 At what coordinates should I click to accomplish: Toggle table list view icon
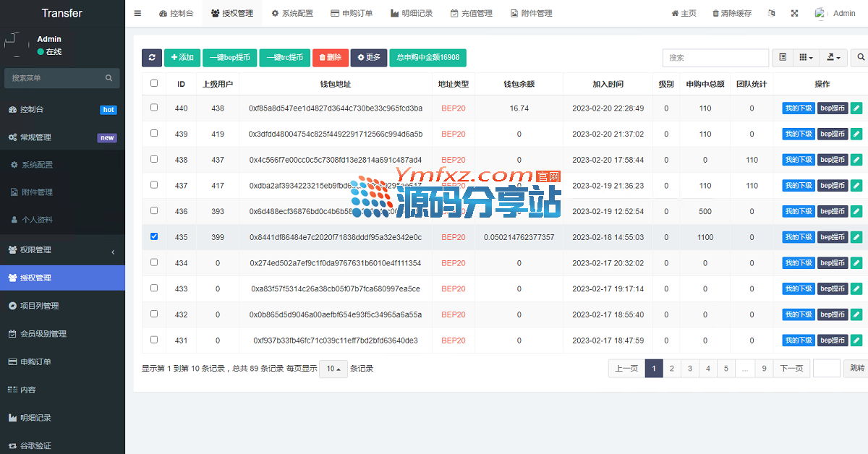783,58
